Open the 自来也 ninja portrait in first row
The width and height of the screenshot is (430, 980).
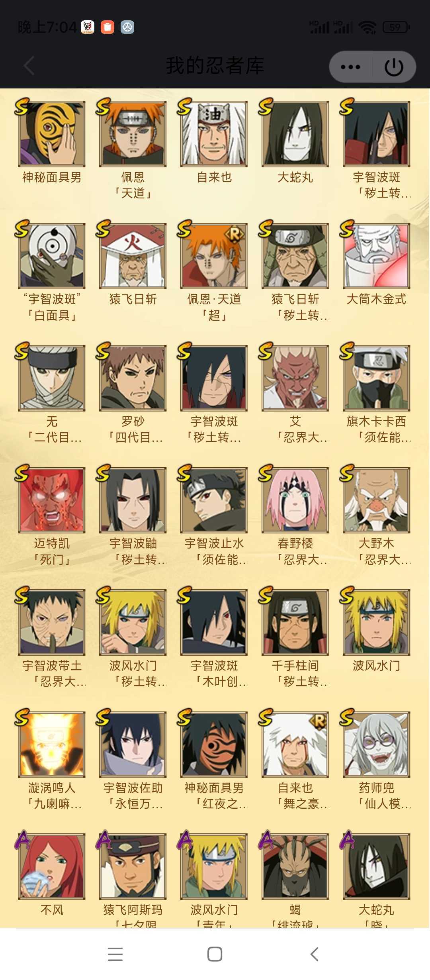pyautogui.click(x=214, y=134)
